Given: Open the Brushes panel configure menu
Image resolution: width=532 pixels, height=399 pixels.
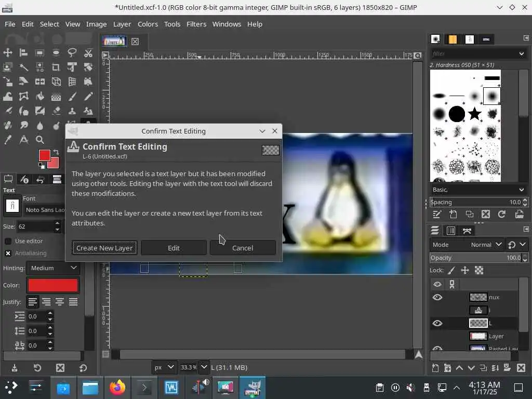Looking at the screenshot, I should 526,38.
